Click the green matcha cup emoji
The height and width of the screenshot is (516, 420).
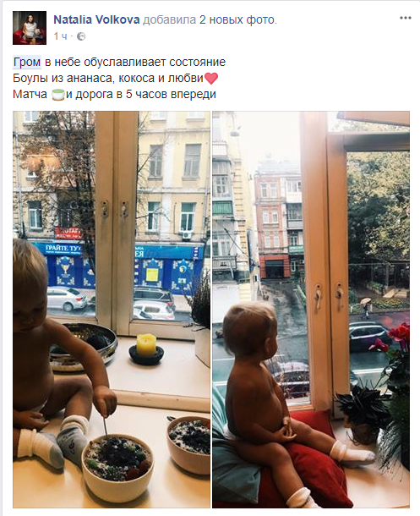57,95
